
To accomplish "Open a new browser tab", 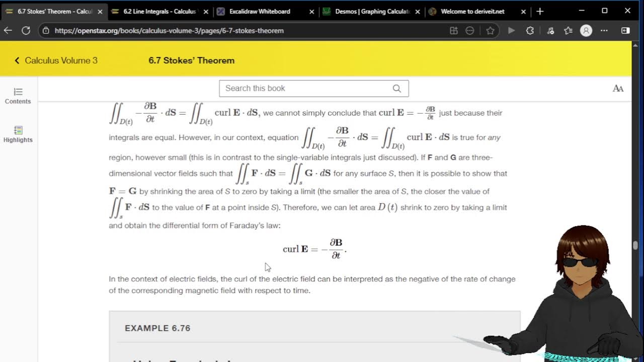I will coord(540,11).
